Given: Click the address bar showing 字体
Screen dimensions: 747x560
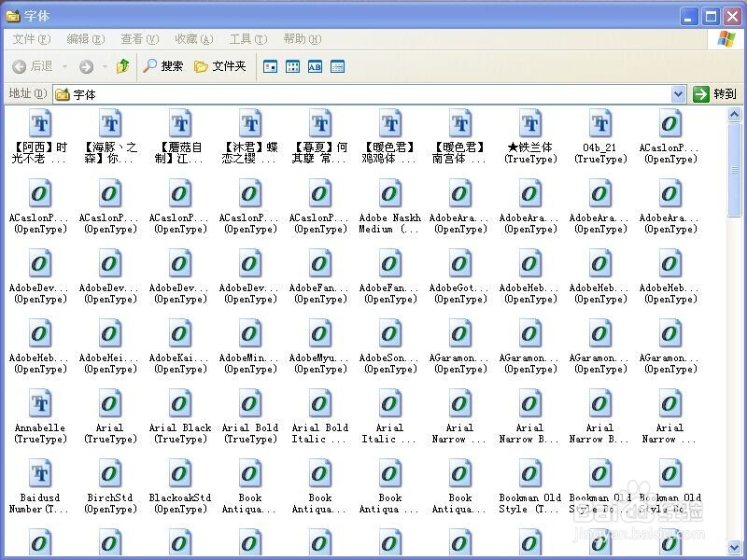Looking at the screenshot, I should tap(362, 94).
